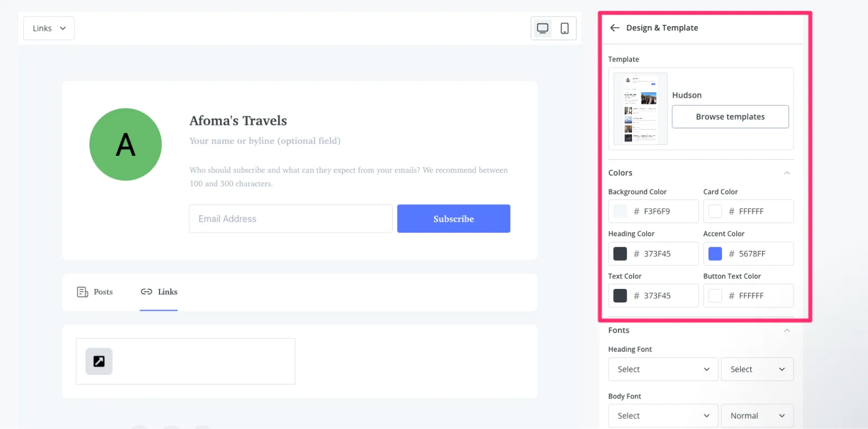Click the Hudson template thumbnail
Screen dimensions: 868x429
click(641, 109)
